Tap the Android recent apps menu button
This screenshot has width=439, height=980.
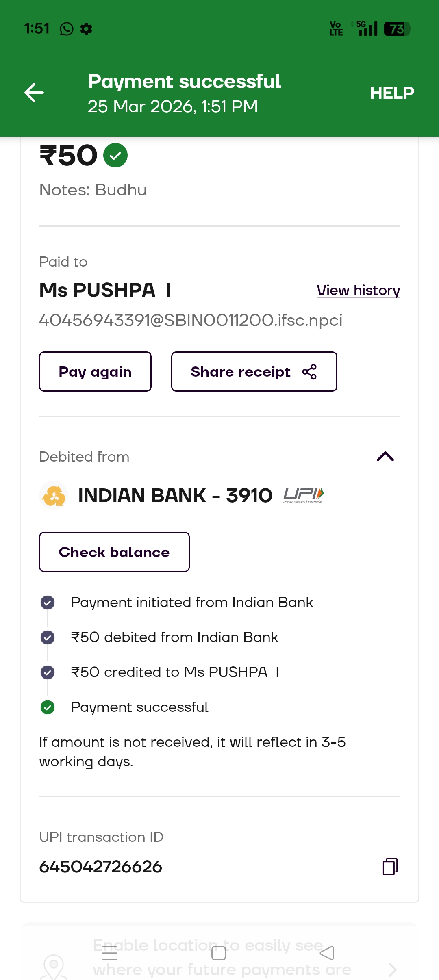click(x=110, y=953)
